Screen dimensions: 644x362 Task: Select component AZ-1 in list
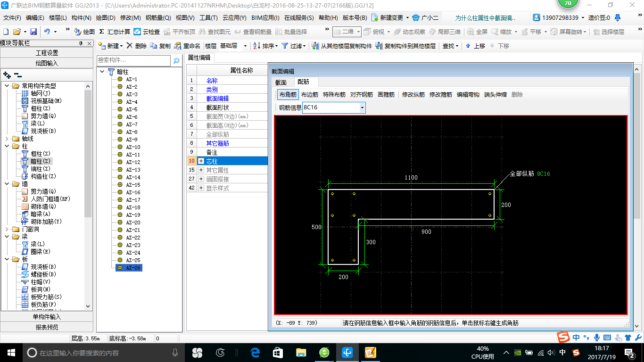[x=132, y=79]
